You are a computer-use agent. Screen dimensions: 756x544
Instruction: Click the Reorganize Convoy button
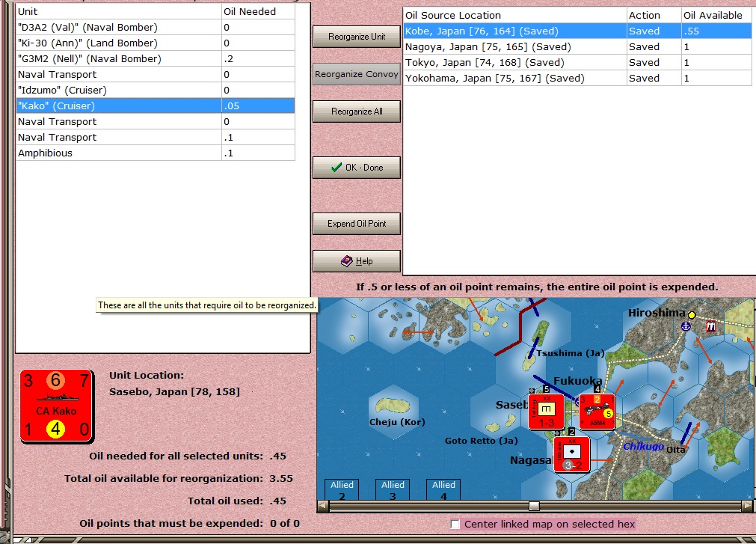(357, 74)
